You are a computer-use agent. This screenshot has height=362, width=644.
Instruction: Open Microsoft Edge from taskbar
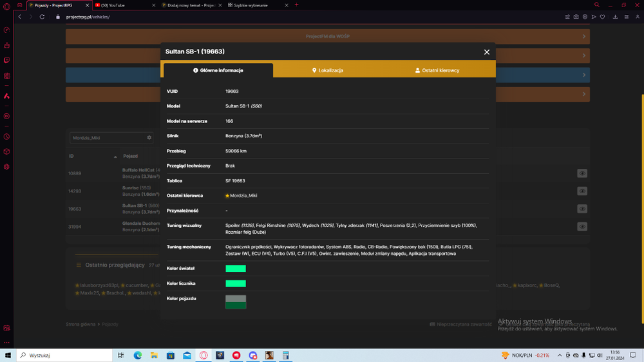point(138,355)
